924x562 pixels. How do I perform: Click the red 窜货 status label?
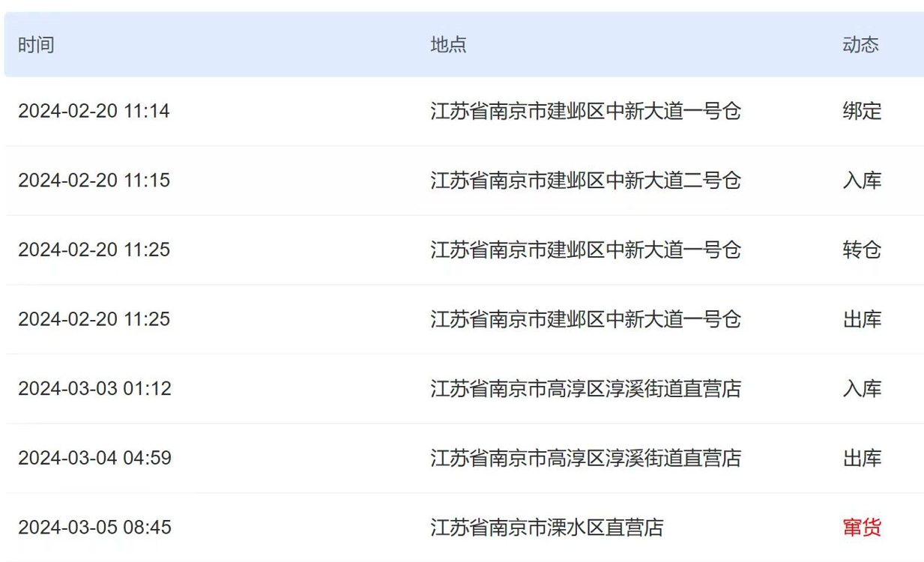[x=862, y=528]
